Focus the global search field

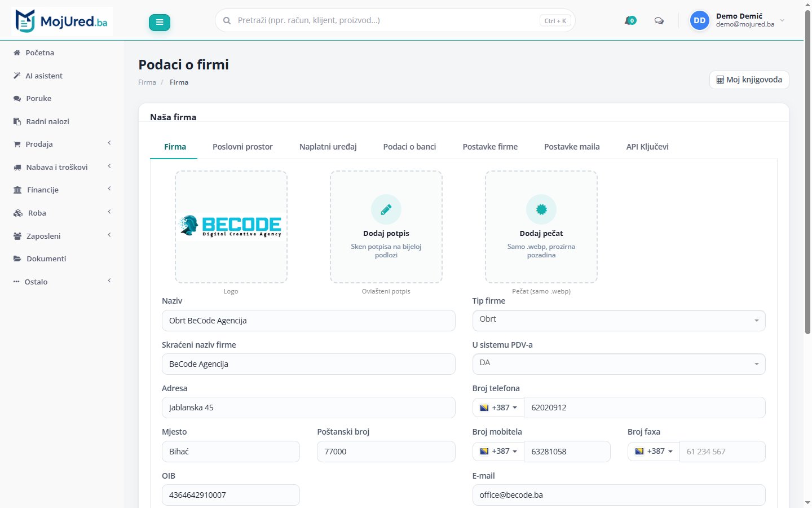(395, 20)
